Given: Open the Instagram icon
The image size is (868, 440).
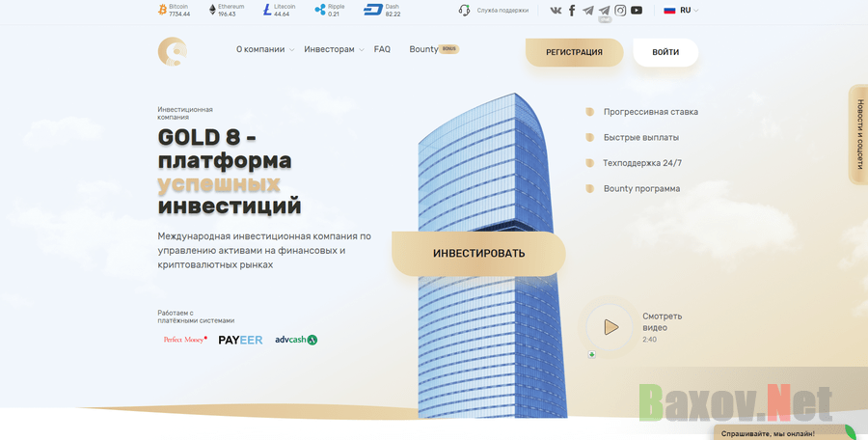Looking at the screenshot, I should point(620,11).
